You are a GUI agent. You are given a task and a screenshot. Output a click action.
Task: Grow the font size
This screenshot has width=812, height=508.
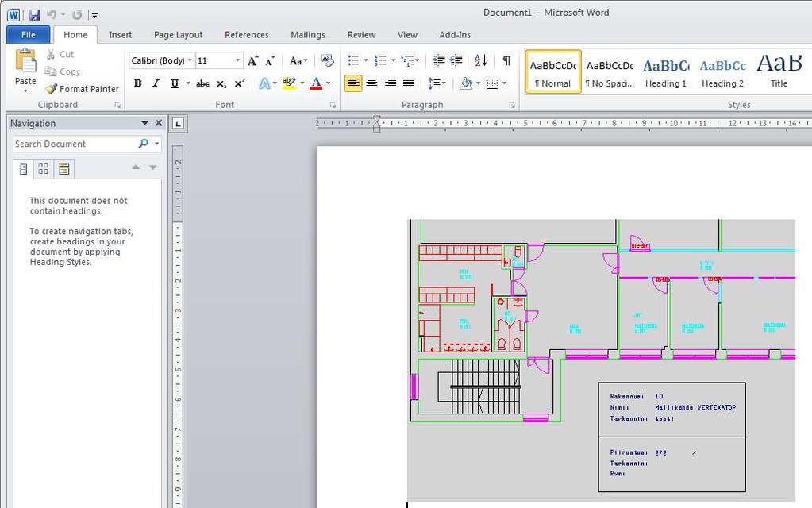tap(252, 61)
